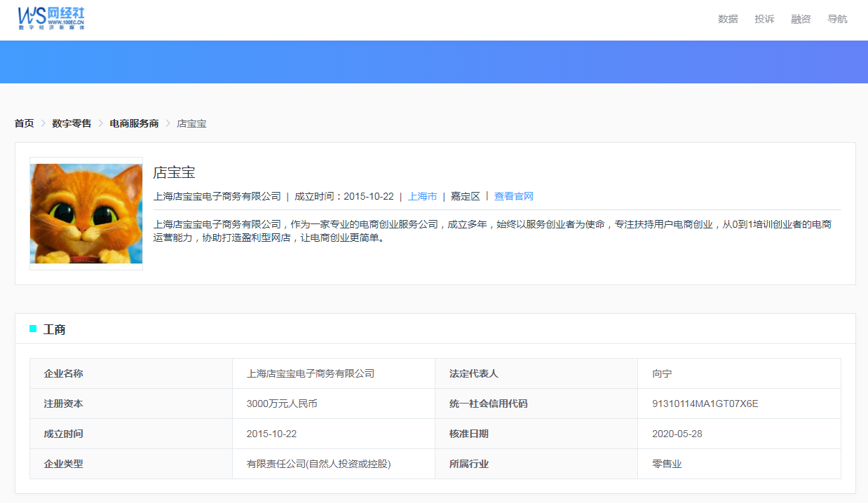Click credit code 91310114MA1GT07X6E
The width and height of the screenshot is (868, 503).
(x=705, y=404)
